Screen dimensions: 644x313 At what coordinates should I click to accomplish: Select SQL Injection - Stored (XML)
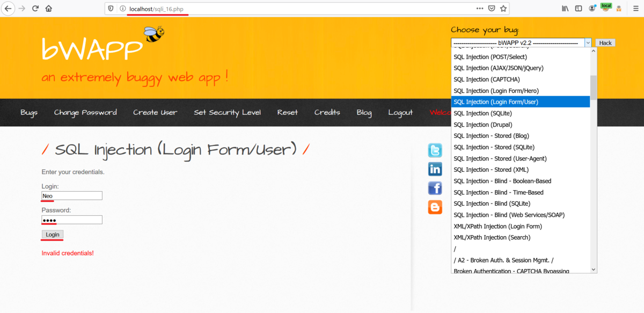tap(521, 170)
